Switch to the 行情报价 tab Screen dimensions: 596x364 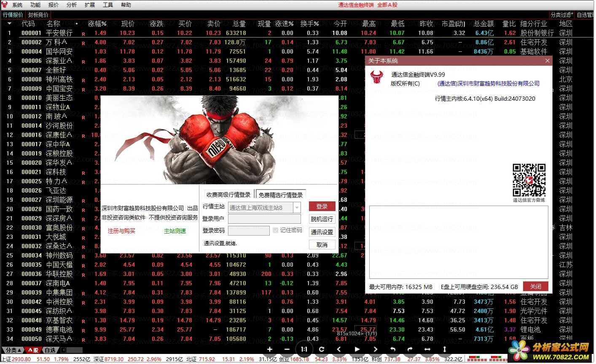point(13,15)
